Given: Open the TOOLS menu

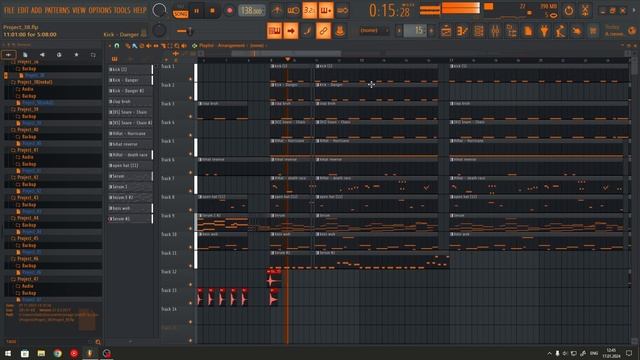Looking at the screenshot, I should pos(122,10).
